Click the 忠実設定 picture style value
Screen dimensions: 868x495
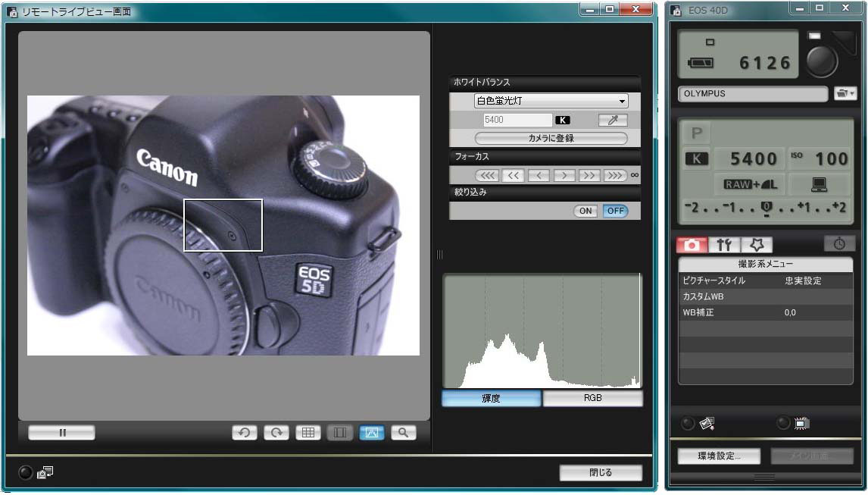coord(803,280)
